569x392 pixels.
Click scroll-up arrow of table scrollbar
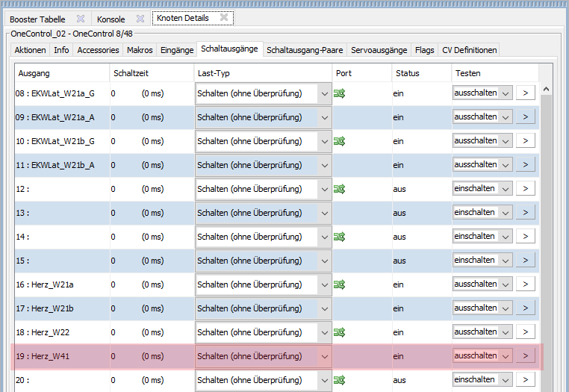pyautogui.click(x=547, y=89)
